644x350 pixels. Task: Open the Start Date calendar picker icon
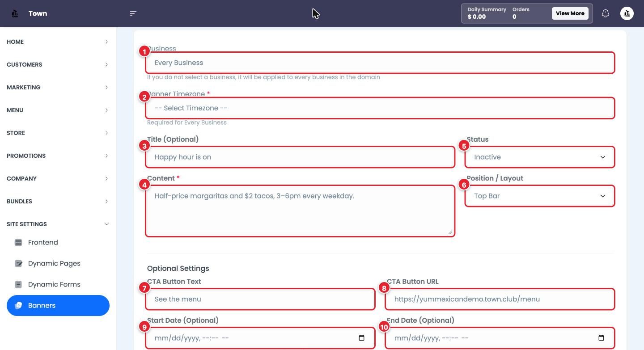[361, 338]
